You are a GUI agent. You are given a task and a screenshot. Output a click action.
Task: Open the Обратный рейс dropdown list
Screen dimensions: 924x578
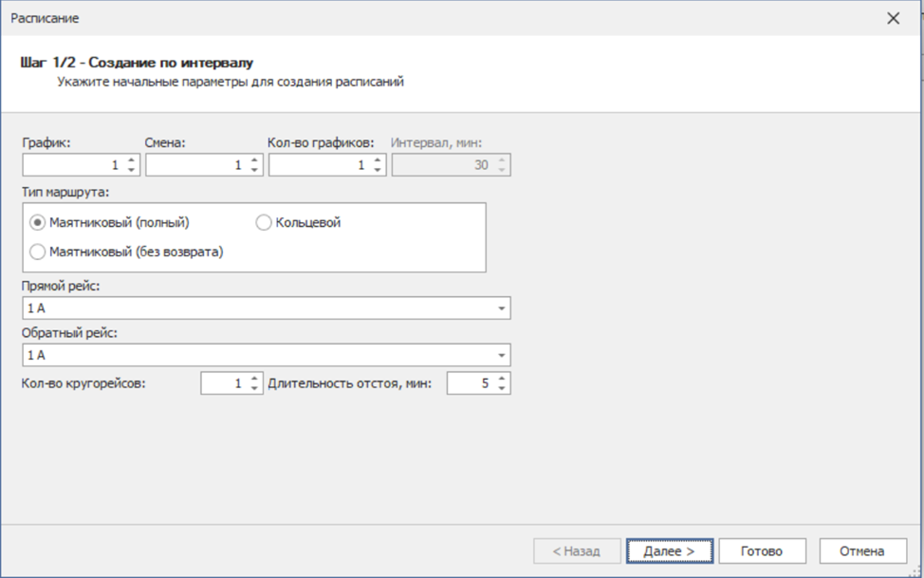[x=500, y=355]
